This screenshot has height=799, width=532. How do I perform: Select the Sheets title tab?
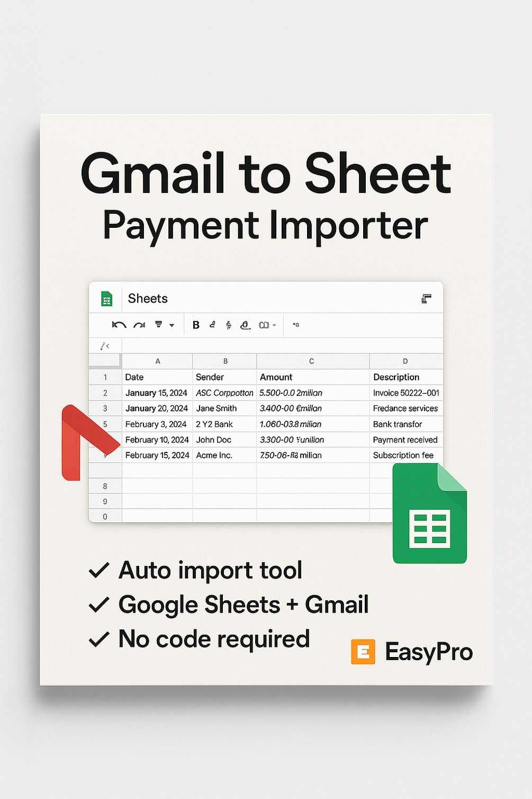point(147,298)
